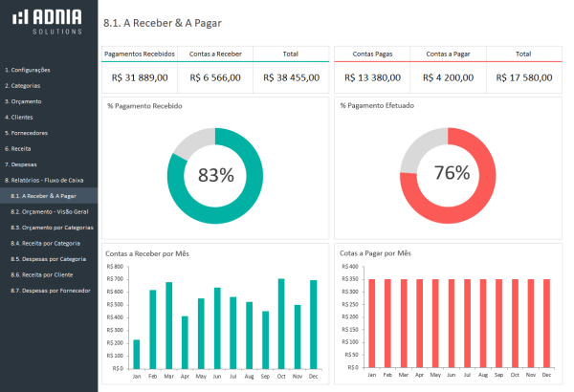Screen dimensions: 574x392
Task: Open 8.2. Orçamento - Visão Geral report
Action: 49,211
